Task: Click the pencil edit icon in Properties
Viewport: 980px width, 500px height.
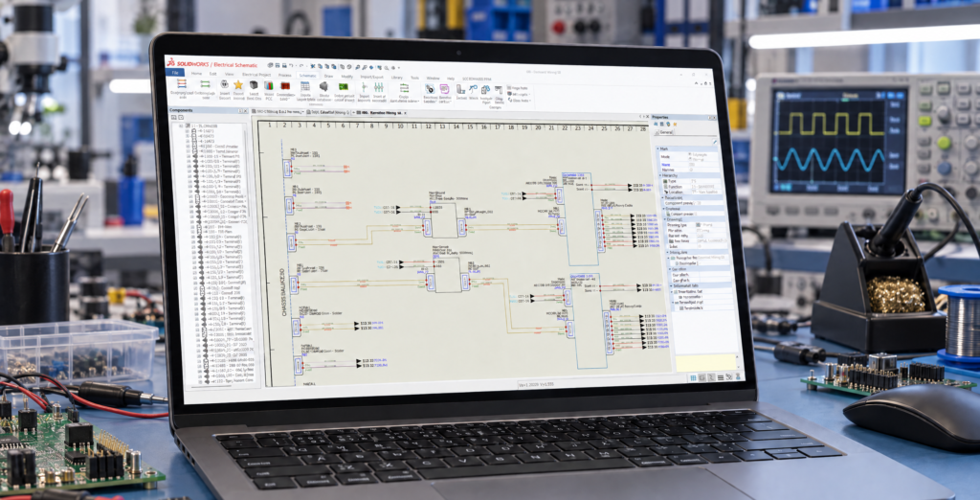Action: pos(715,142)
